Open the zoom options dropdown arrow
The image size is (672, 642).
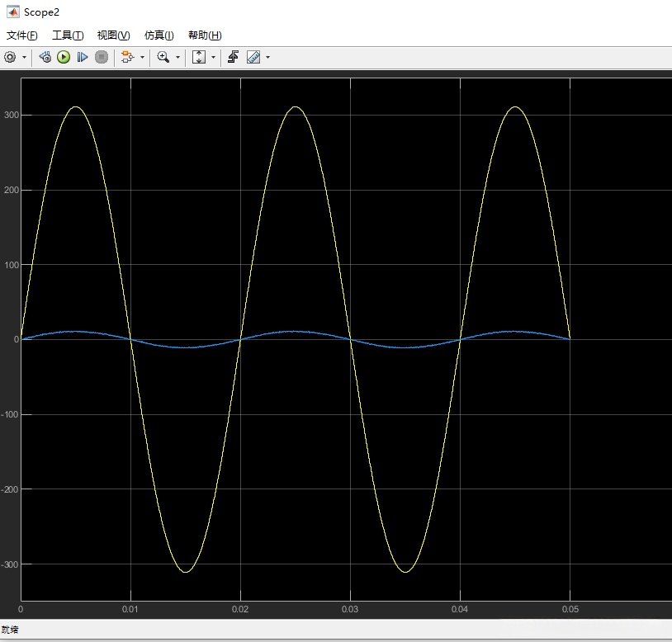pyautogui.click(x=177, y=57)
